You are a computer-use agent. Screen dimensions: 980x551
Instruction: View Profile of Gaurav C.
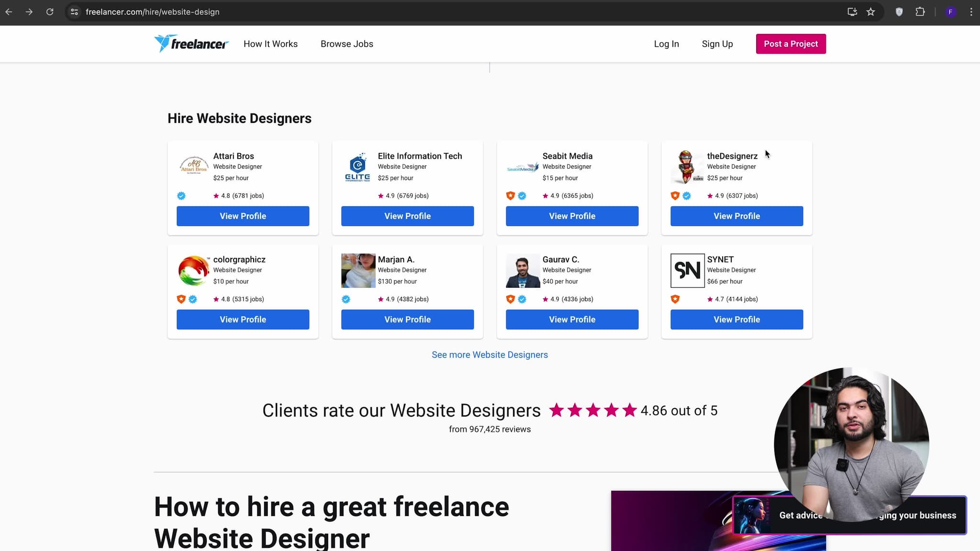572,320
